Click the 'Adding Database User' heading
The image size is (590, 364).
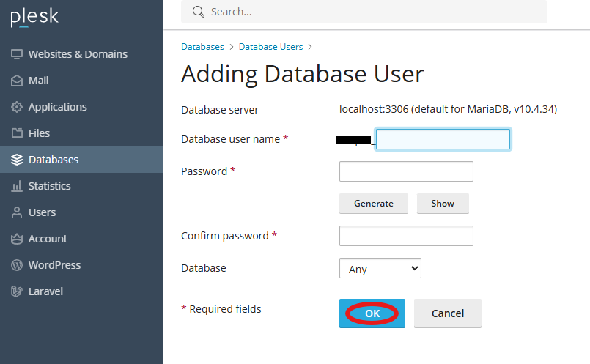pos(303,74)
